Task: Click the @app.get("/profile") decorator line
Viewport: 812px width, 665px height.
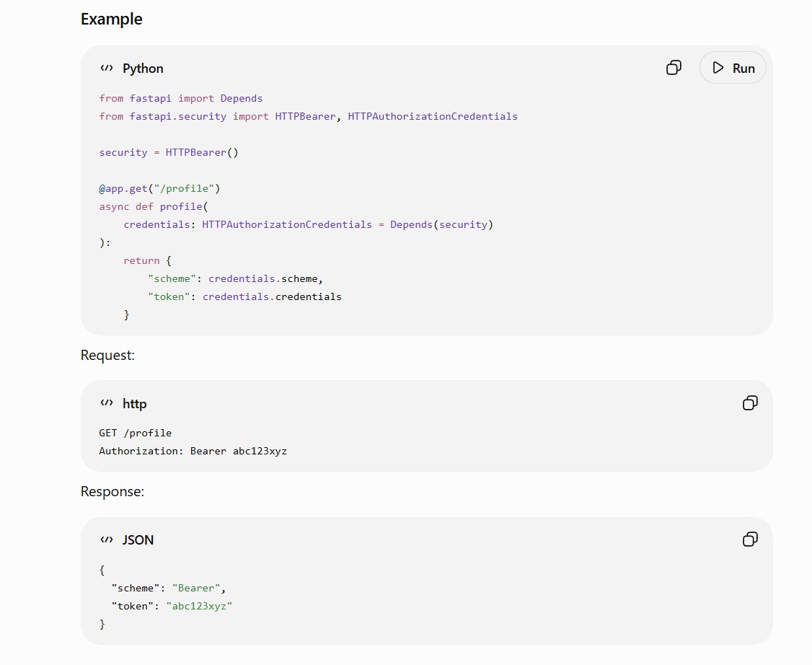Action: coord(159,188)
